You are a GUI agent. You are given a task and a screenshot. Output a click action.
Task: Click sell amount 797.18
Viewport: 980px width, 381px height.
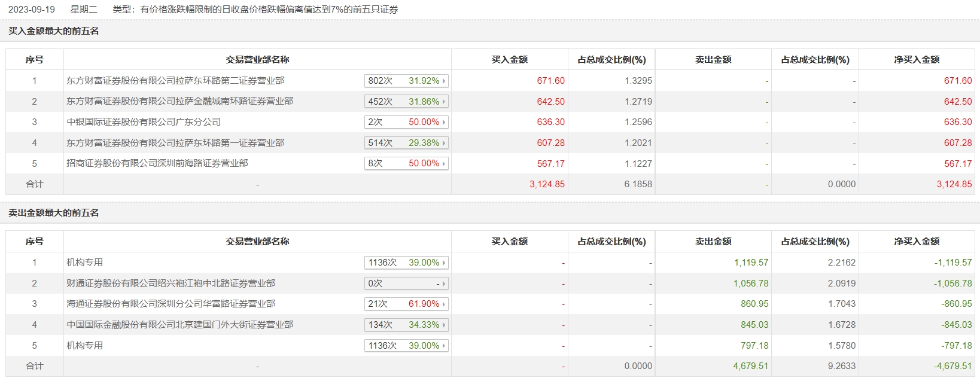pyautogui.click(x=754, y=346)
